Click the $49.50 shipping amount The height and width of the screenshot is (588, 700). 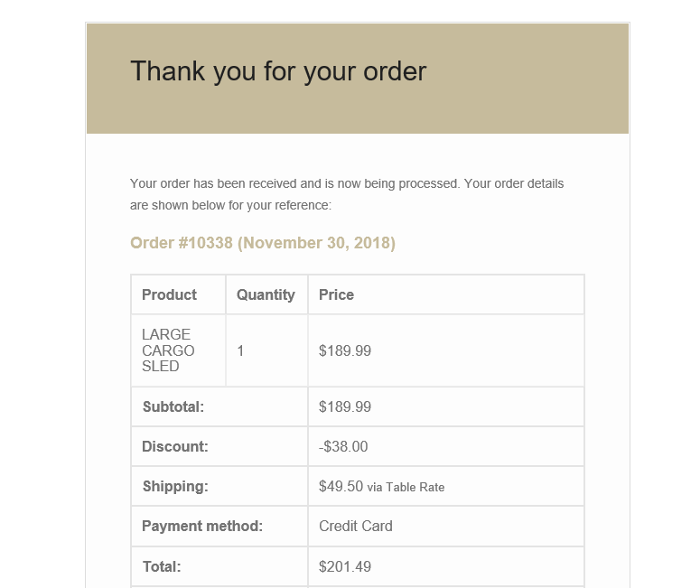[x=341, y=486]
